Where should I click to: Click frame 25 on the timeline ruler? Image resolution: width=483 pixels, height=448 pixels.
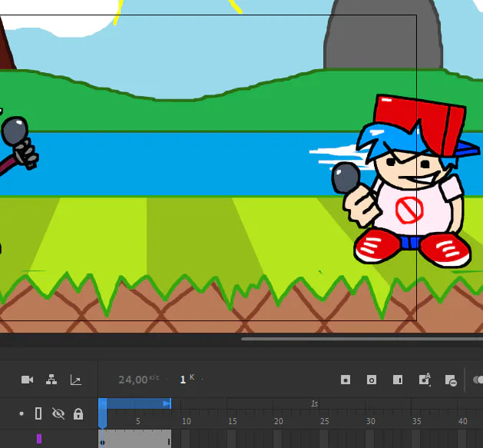point(324,421)
